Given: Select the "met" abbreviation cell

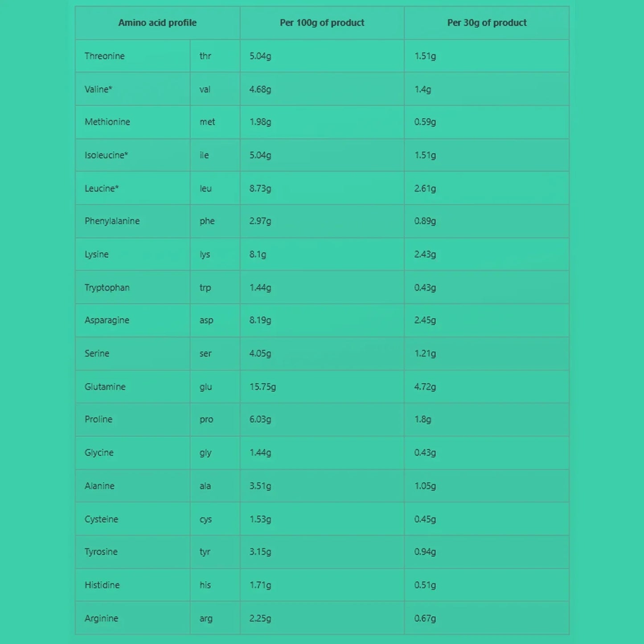Looking at the screenshot, I should (207, 122).
